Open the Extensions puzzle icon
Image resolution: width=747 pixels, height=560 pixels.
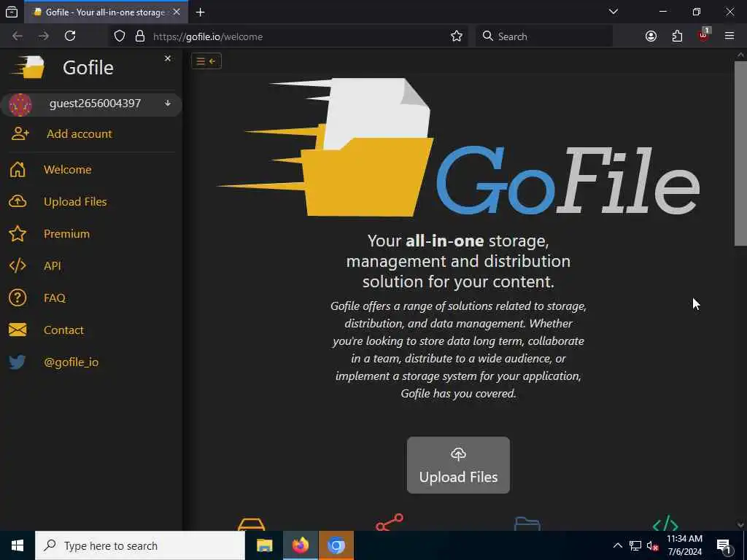677,36
